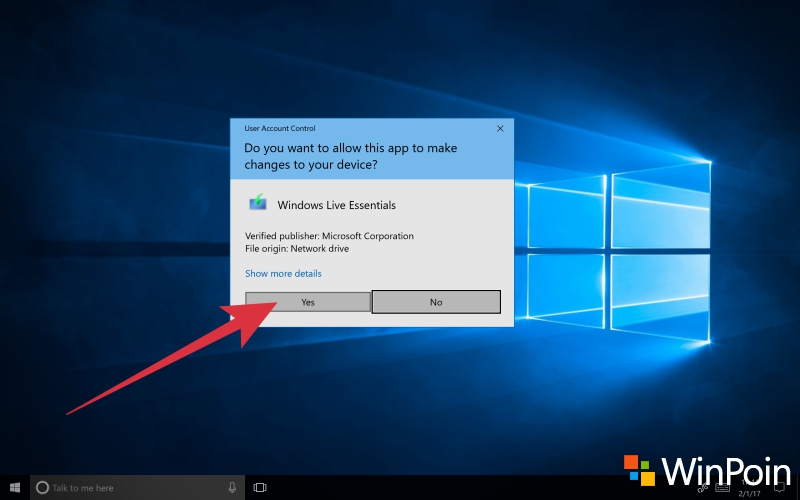Click the File origin: Network drive line

point(297,248)
